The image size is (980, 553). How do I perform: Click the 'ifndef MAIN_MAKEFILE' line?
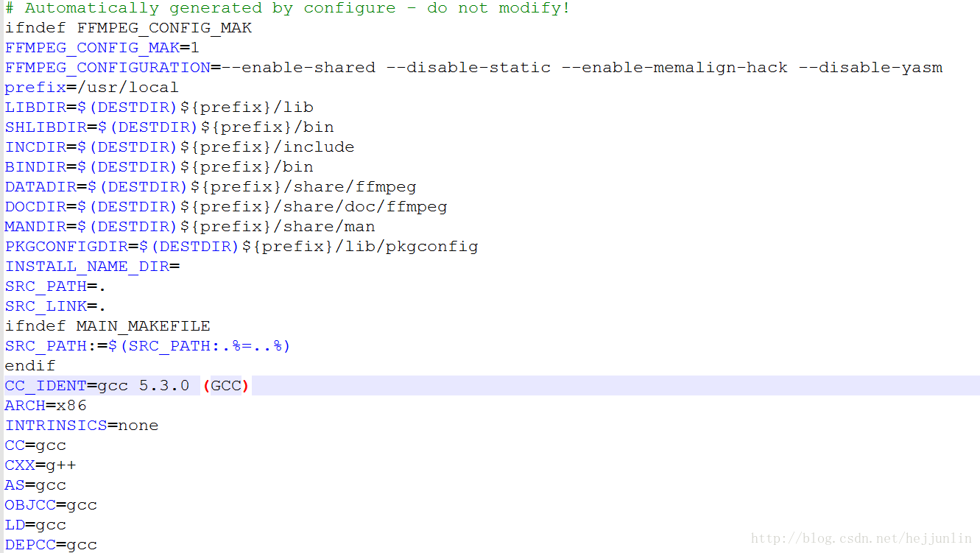pos(107,326)
